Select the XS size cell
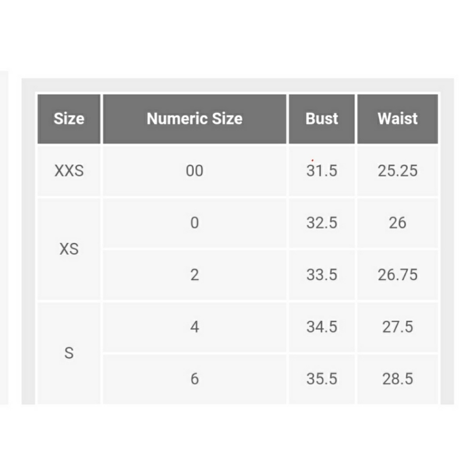This screenshot has height=476, width=475. tap(69, 249)
